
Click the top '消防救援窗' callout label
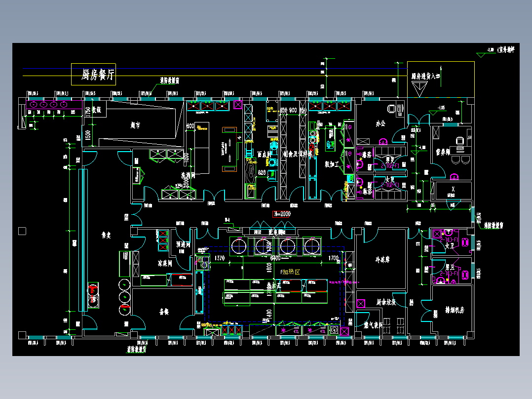pos(170,81)
